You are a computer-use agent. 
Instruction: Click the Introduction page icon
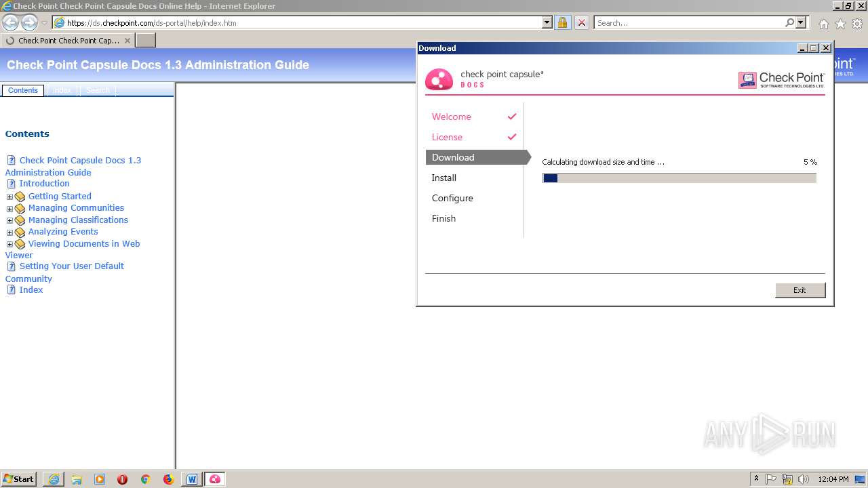(x=11, y=184)
